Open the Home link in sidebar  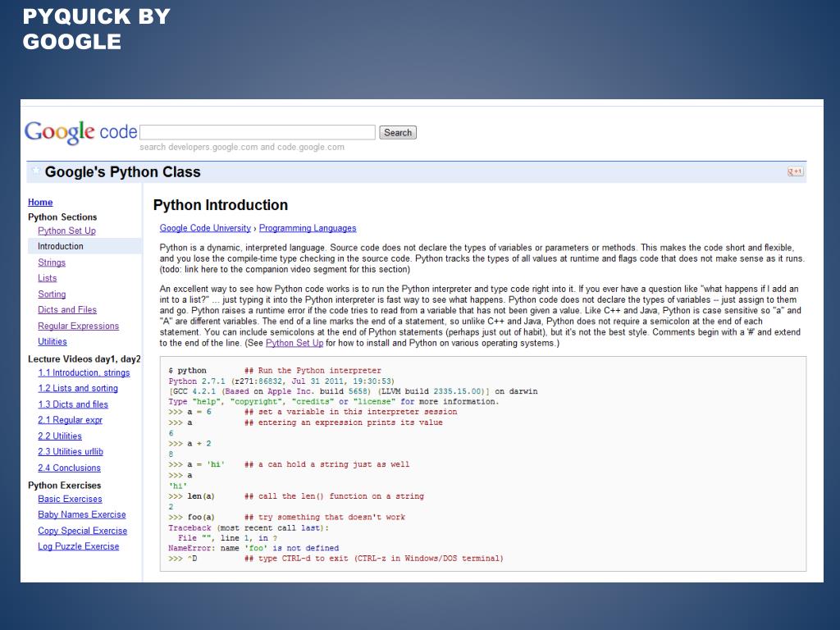point(40,202)
